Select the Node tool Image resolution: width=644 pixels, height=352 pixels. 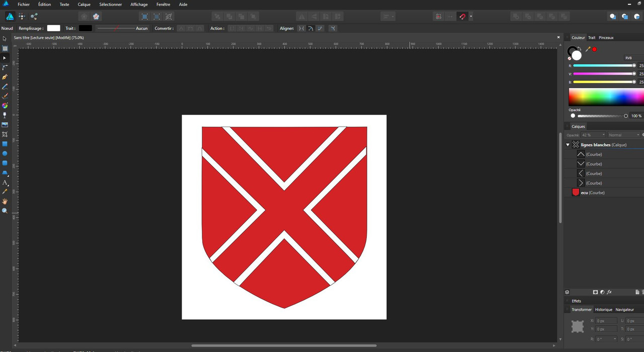pos(5,58)
